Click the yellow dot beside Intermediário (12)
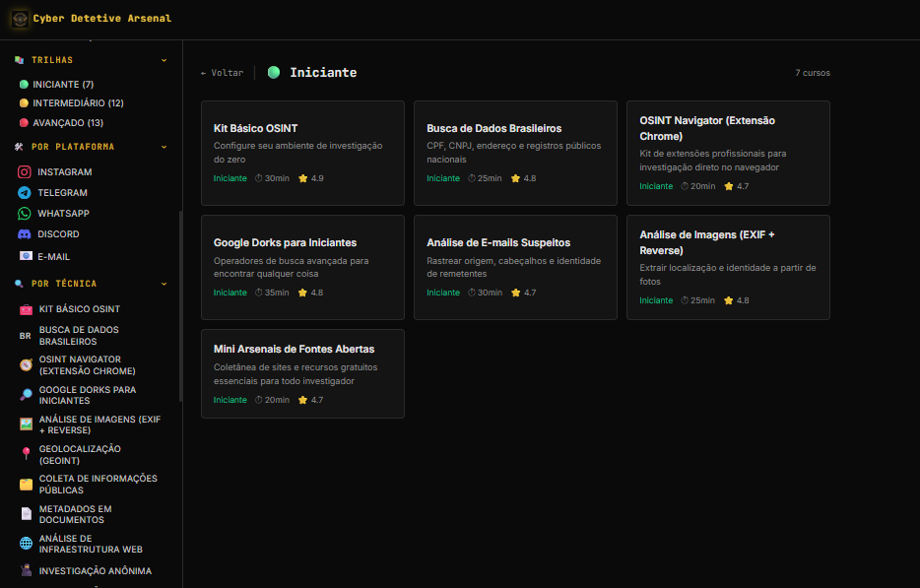Viewport: 920px width, 588px height. [24, 103]
